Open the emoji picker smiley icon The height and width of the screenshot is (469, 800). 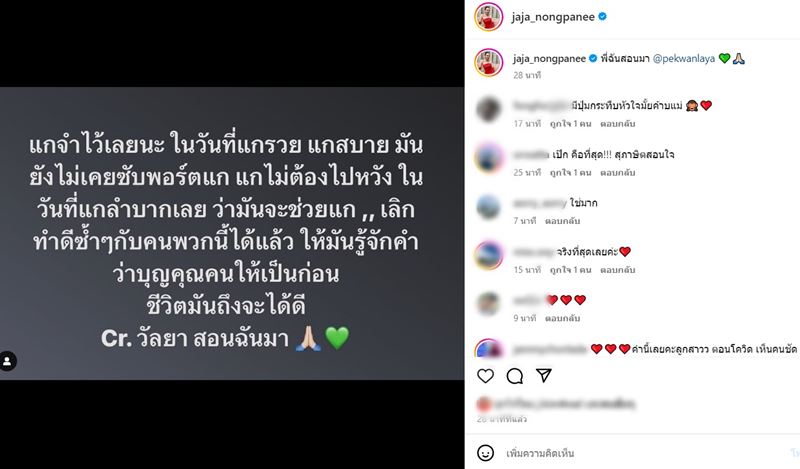point(485,453)
